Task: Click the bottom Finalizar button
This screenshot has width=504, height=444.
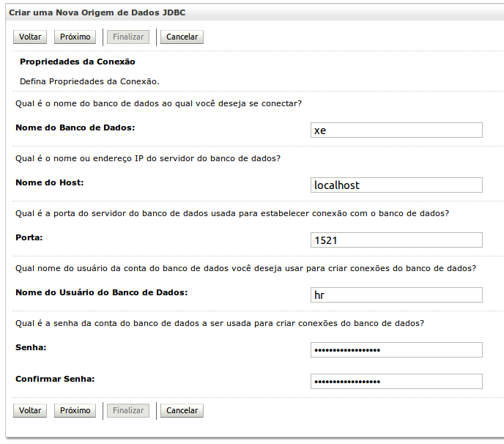Action: (128, 410)
